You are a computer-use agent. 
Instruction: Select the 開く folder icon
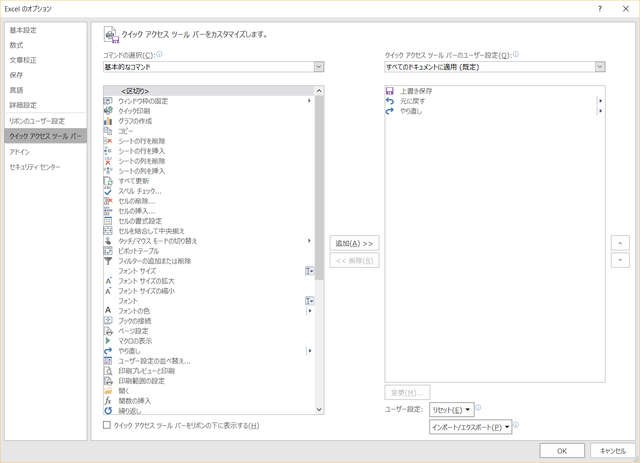point(108,391)
